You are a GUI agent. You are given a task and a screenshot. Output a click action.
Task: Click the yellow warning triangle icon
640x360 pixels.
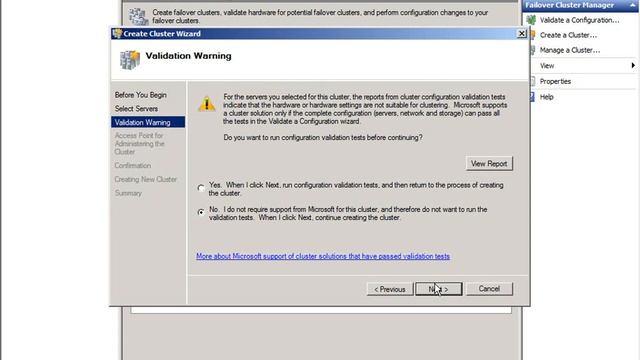(207, 104)
